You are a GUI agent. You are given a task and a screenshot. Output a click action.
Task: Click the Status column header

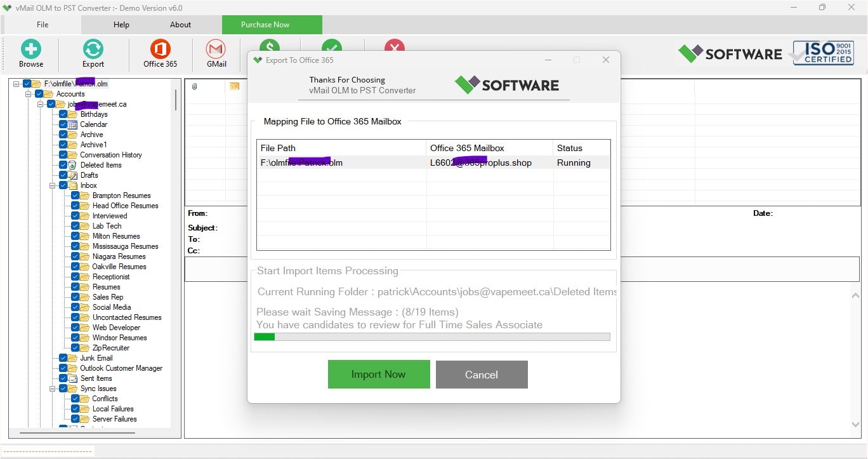pyautogui.click(x=581, y=148)
